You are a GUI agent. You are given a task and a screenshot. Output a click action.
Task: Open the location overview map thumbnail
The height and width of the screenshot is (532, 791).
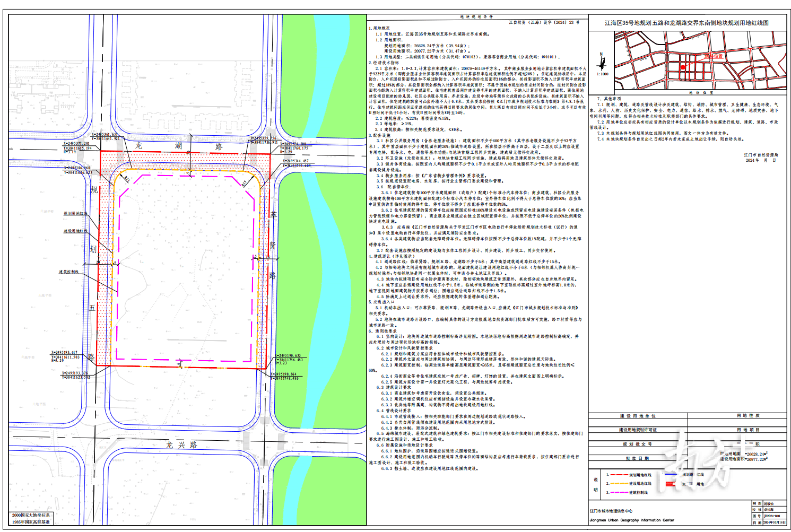click(x=701, y=60)
